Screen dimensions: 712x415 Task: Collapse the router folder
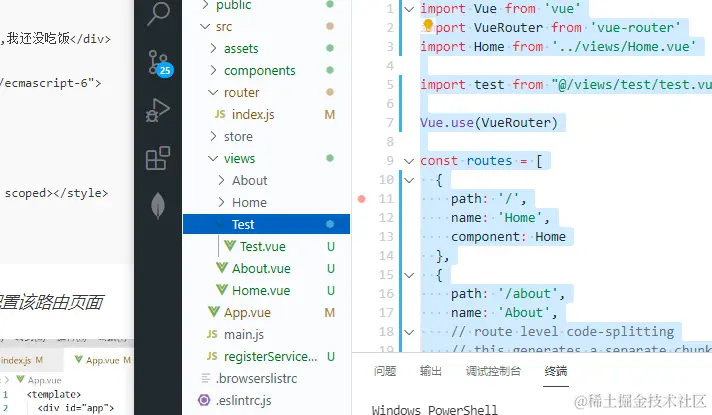point(213,92)
